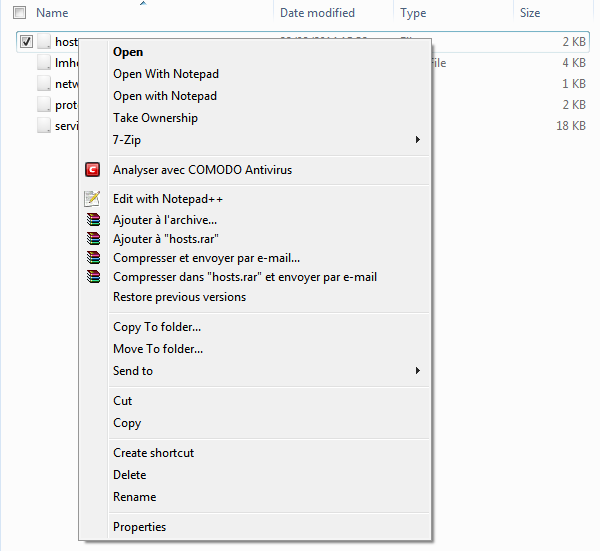Click the 4 KB size value

(574, 62)
